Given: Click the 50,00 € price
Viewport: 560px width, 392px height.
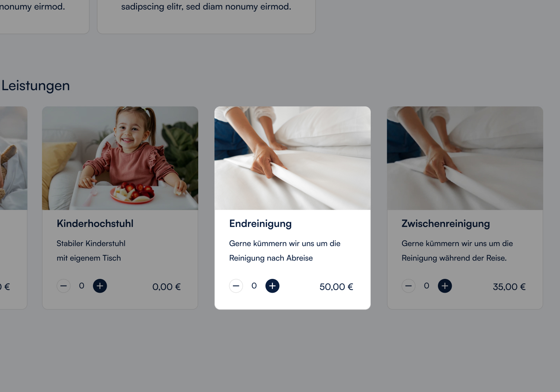Looking at the screenshot, I should pos(336,287).
